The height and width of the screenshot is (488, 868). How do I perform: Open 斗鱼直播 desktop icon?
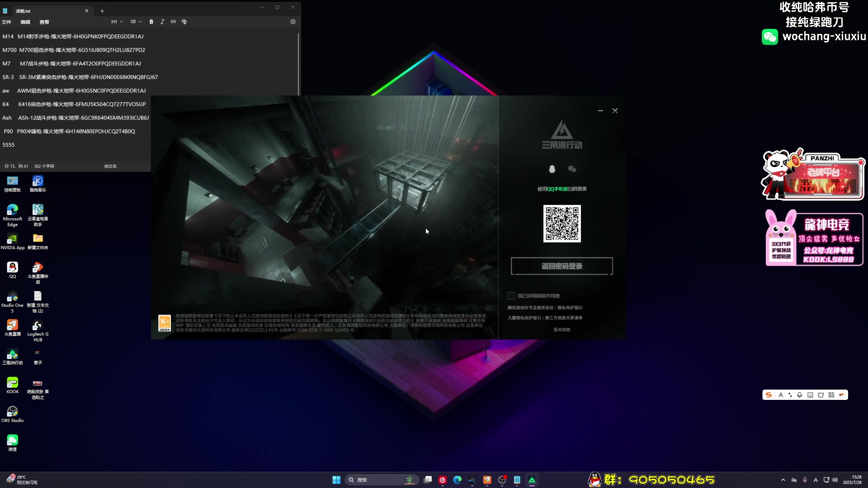tap(13, 328)
